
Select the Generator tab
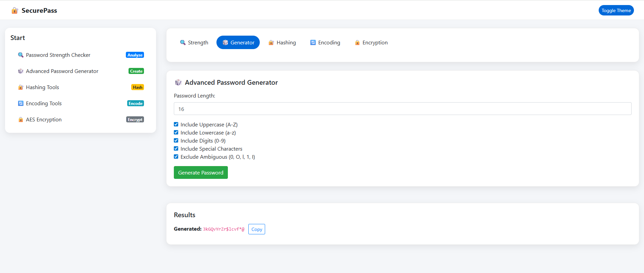pos(238,42)
